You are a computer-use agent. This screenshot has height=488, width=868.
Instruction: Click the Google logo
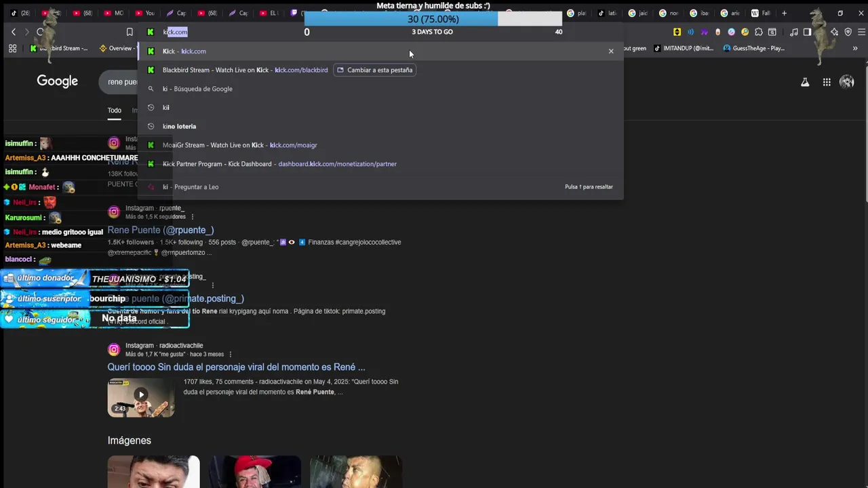tap(58, 81)
